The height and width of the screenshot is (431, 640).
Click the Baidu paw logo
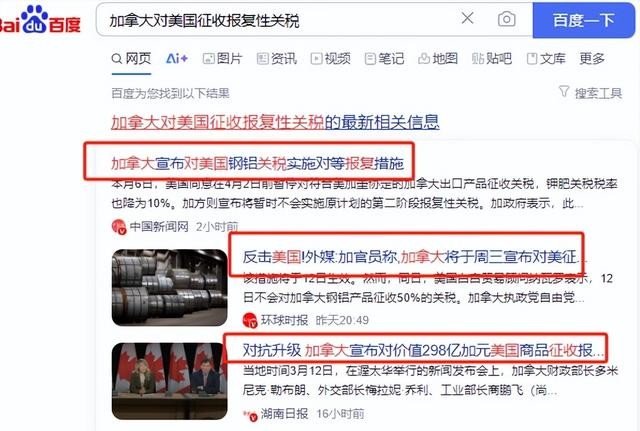[x=34, y=19]
